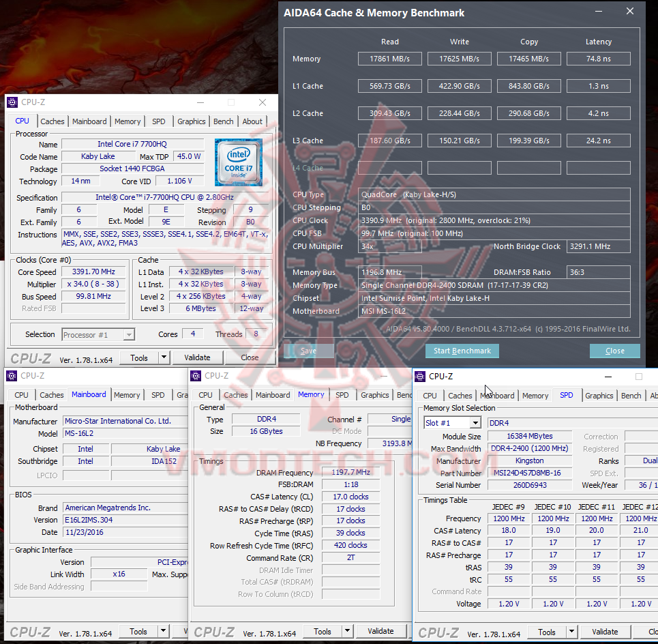Click the Intel Core i7 logo image
Image resolution: width=658 pixels, height=644 pixels.
point(239,162)
